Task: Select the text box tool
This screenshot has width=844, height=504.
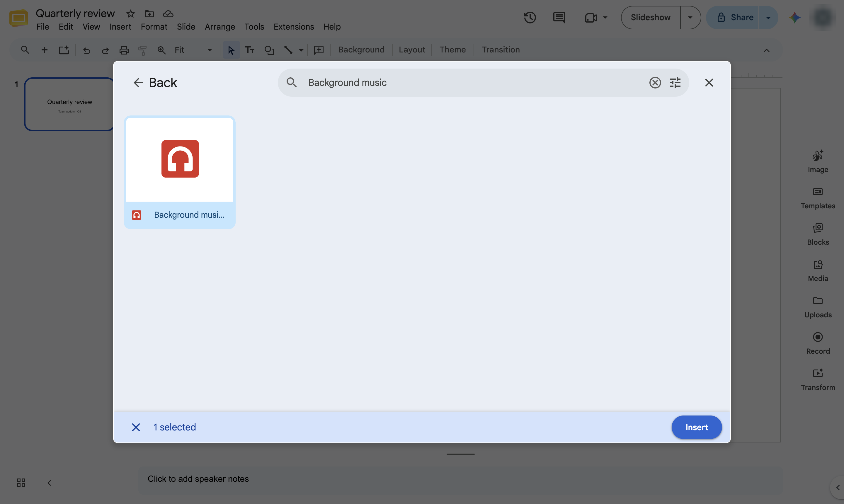Action: pos(250,50)
